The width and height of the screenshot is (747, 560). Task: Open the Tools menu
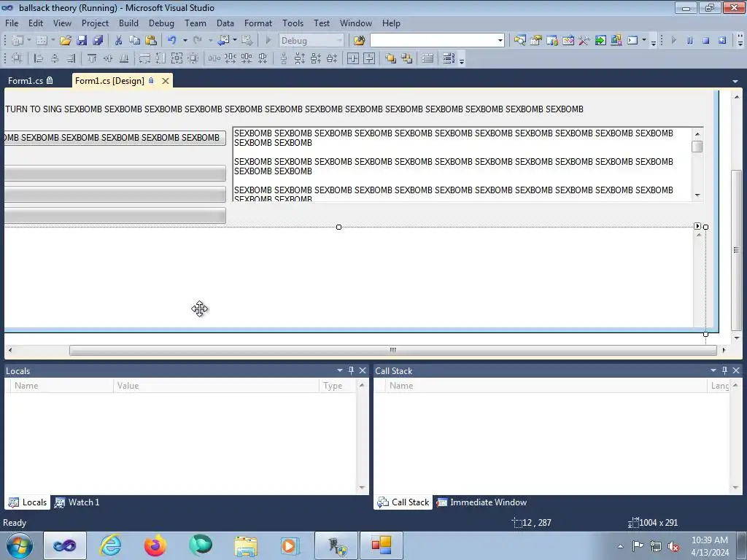pyautogui.click(x=293, y=23)
